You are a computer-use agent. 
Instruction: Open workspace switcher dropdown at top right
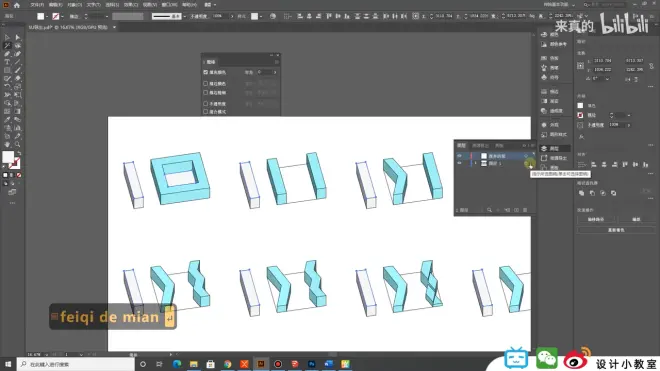click(574, 5)
